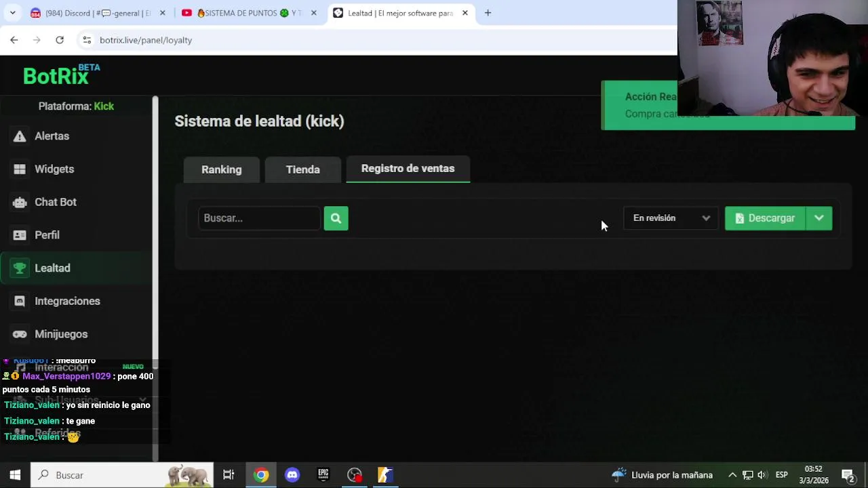Click the 'te gane' chat message
Image resolution: width=868 pixels, height=488 pixels.
coord(81,421)
